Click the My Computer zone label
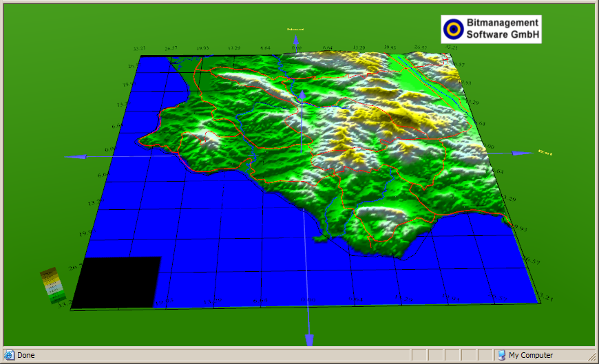Image resolution: width=599 pixels, height=364 pixels. [x=531, y=355]
